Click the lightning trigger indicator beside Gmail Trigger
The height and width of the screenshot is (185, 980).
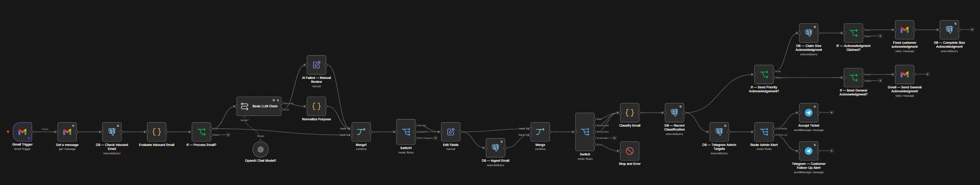(8, 132)
